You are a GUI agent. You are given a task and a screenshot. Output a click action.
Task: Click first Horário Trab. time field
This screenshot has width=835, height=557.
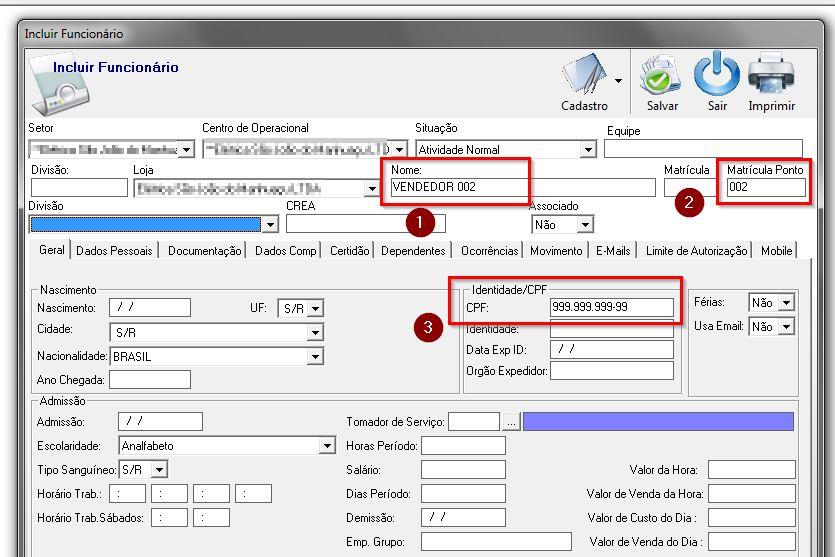click(x=127, y=494)
